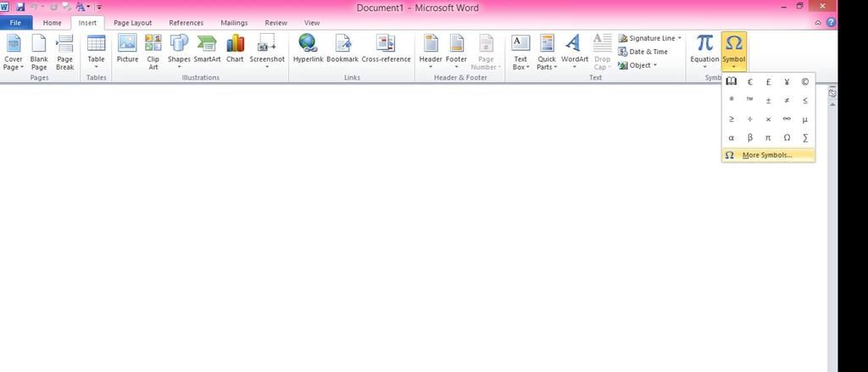Insert the trademark symbol
The width and height of the screenshot is (868, 372).
(x=749, y=100)
